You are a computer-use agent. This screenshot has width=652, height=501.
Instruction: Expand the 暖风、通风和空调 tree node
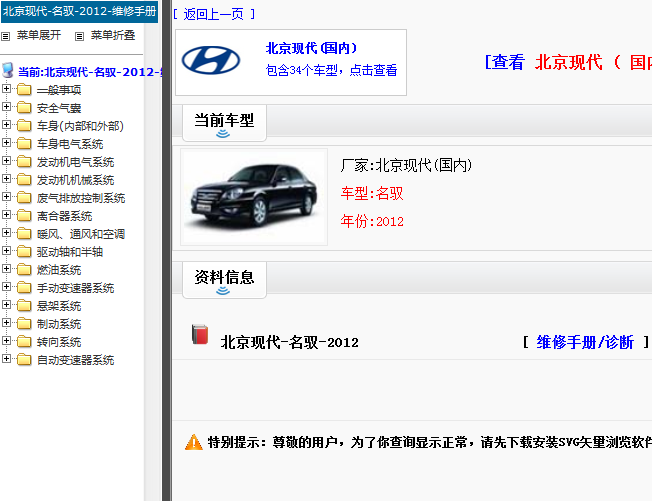pyautogui.click(x=6, y=232)
